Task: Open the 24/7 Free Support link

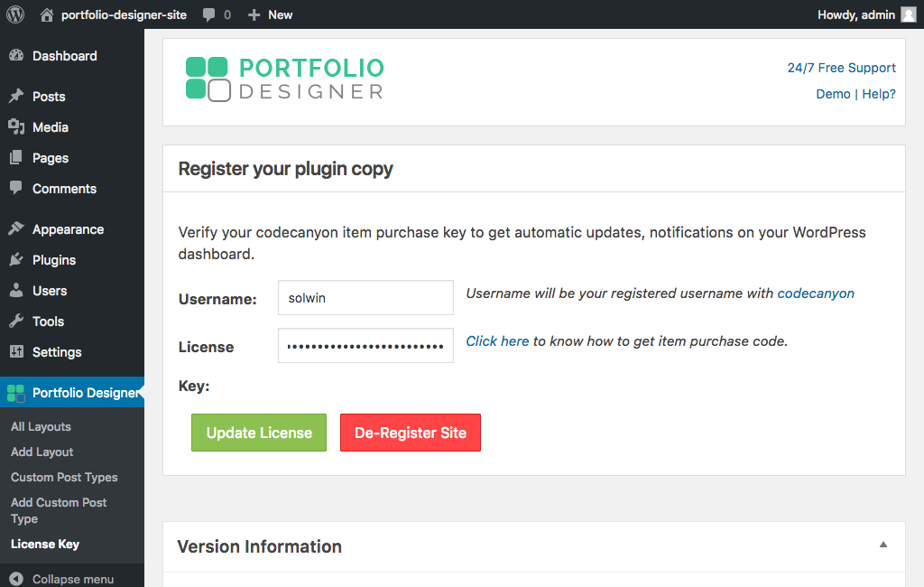Action: pos(841,68)
